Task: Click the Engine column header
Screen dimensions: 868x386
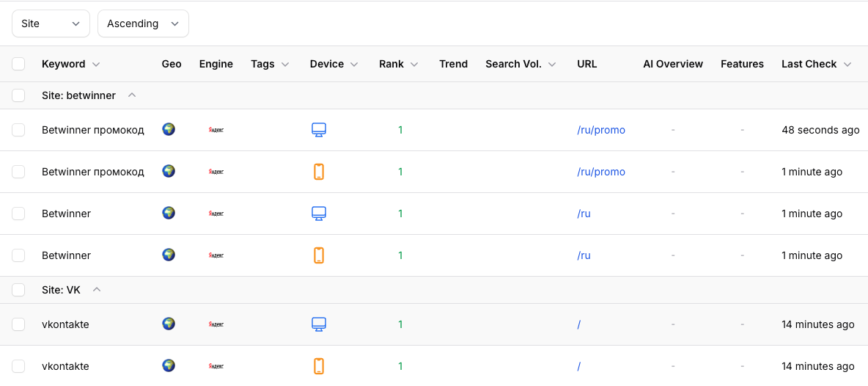Action: click(216, 65)
